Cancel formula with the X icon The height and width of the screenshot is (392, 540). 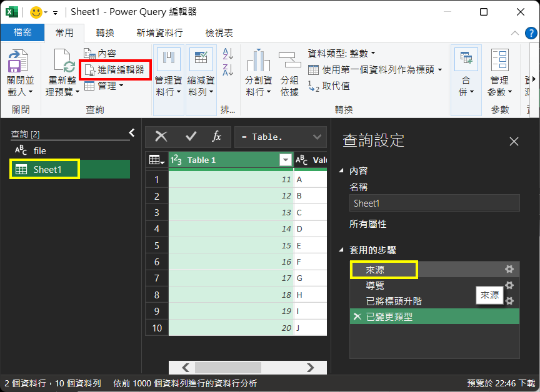tap(161, 137)
